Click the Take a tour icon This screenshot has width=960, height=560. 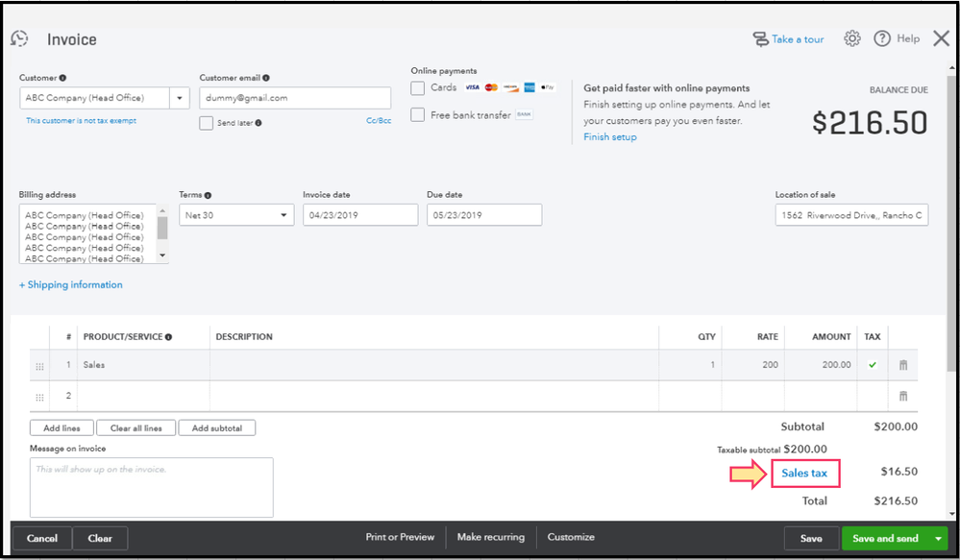(x=762, y=39)
